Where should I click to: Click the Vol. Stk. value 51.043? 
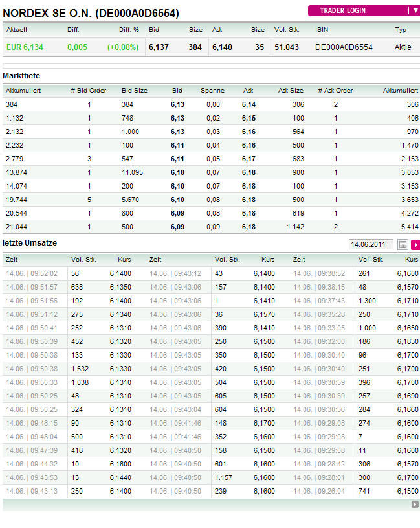pyautogui.click(x=287, y=47)
